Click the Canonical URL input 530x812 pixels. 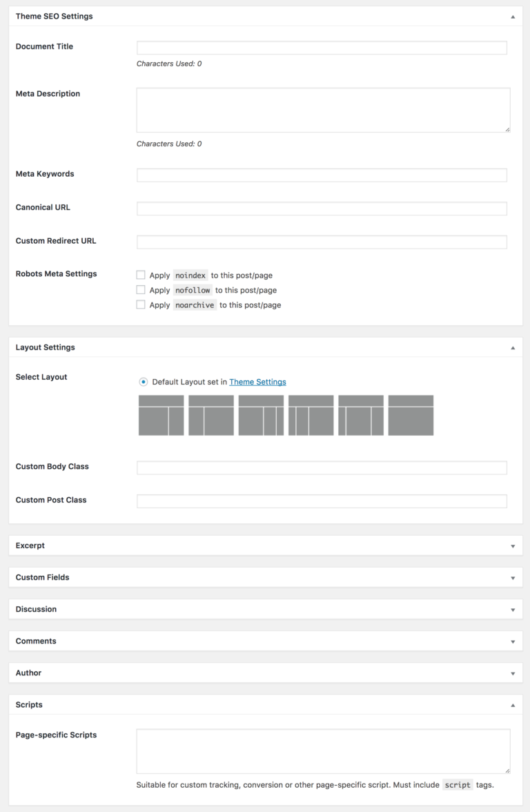[x=322, y=209]
